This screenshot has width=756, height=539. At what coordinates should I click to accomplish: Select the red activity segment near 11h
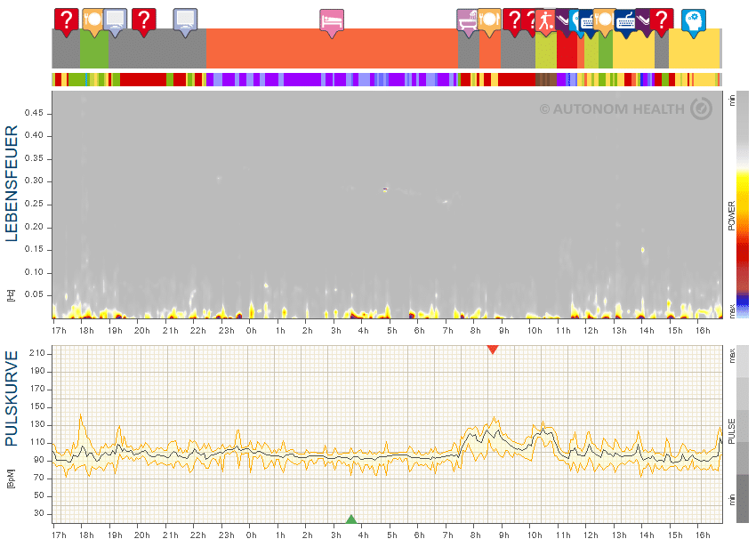point(567,48)
